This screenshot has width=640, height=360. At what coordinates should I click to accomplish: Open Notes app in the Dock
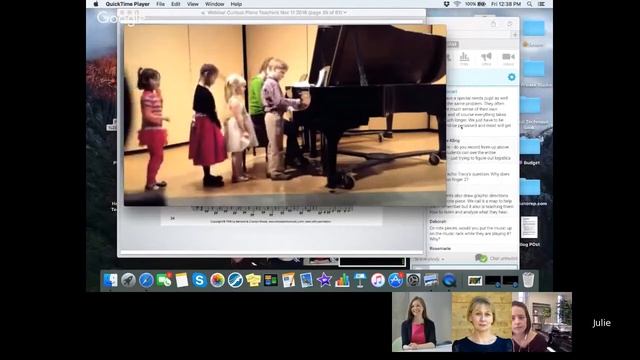pyautogui.click(x=182, y=280)
